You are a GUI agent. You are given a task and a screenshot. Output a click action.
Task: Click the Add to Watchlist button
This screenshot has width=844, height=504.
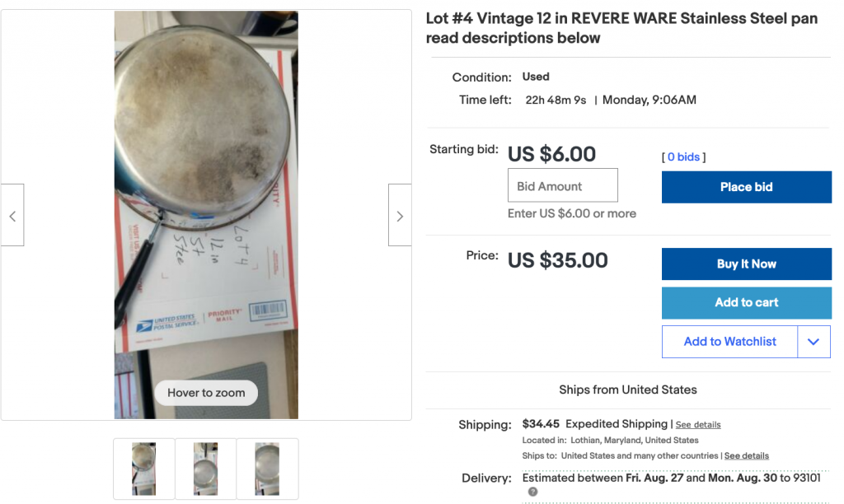click(x=730, y=342)
